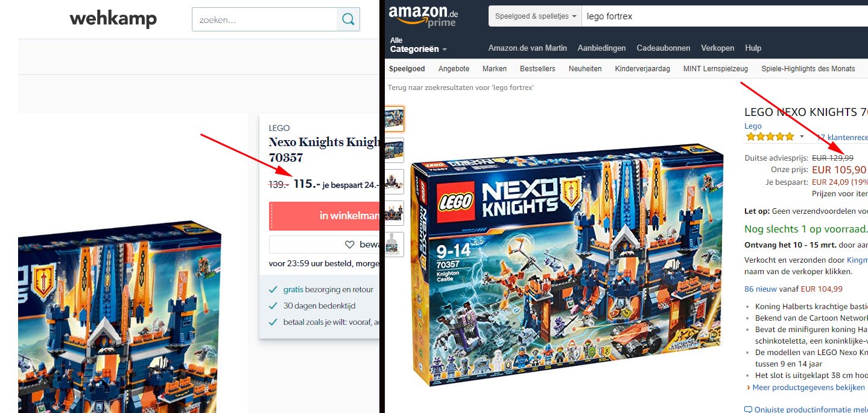
Task: Click the wehkamp logo
Action: [x=113, y=19]
